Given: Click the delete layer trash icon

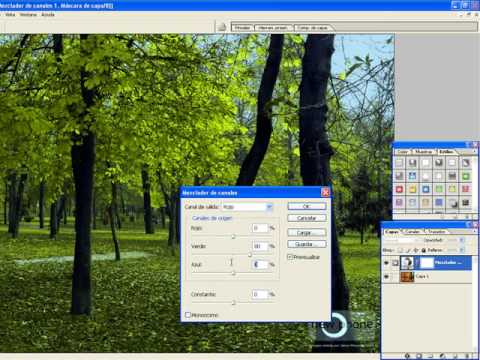Looking at the screenshot, I should pyautogui.click(x=467, y=356).
